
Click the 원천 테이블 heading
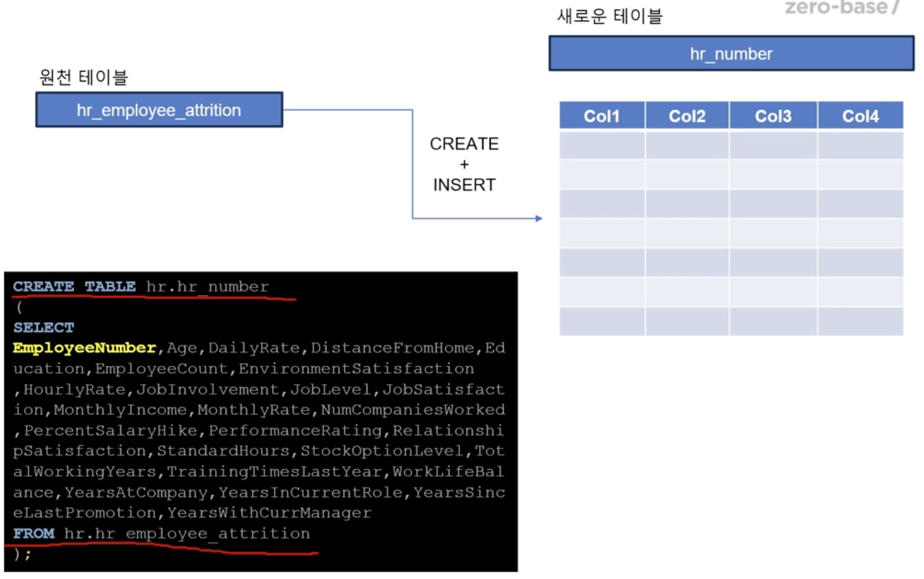[x=84, y=77]
